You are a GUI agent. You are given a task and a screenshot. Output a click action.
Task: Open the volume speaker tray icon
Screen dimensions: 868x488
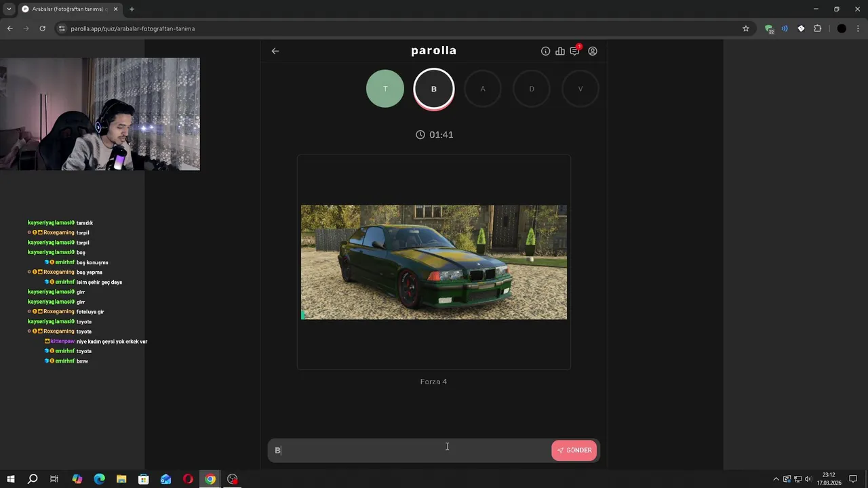pos(808,479)
